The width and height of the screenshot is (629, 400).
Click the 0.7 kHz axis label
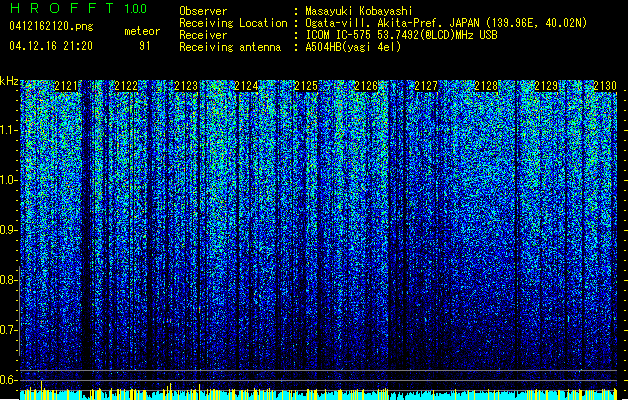(x=9, y=330)
